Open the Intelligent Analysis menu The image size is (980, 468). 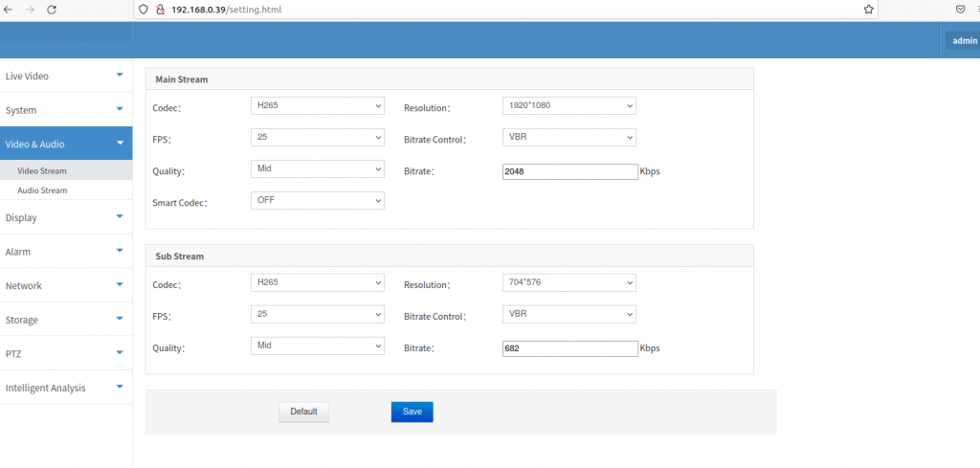click(x=66, y=388)
